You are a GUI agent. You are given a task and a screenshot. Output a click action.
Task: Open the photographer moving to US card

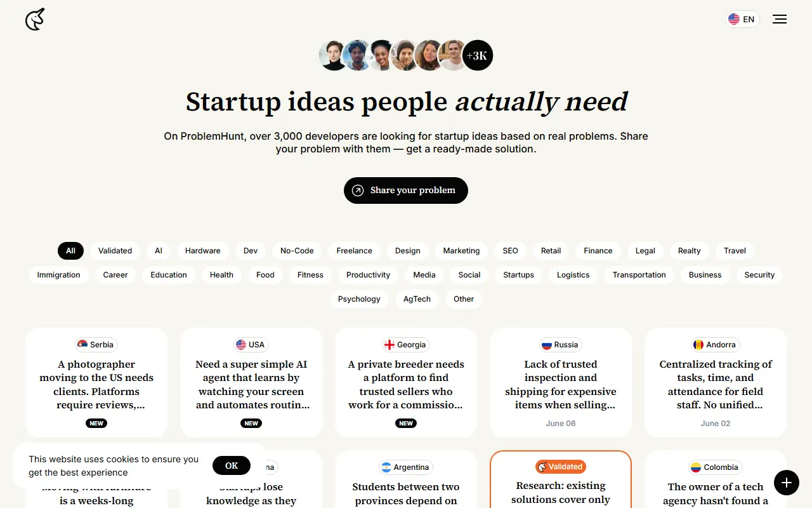[x=96, y=382]
